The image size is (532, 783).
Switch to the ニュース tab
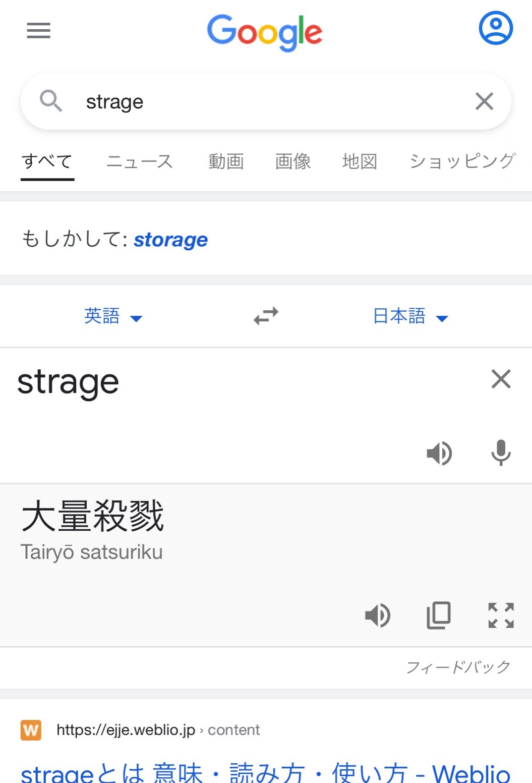140,161
